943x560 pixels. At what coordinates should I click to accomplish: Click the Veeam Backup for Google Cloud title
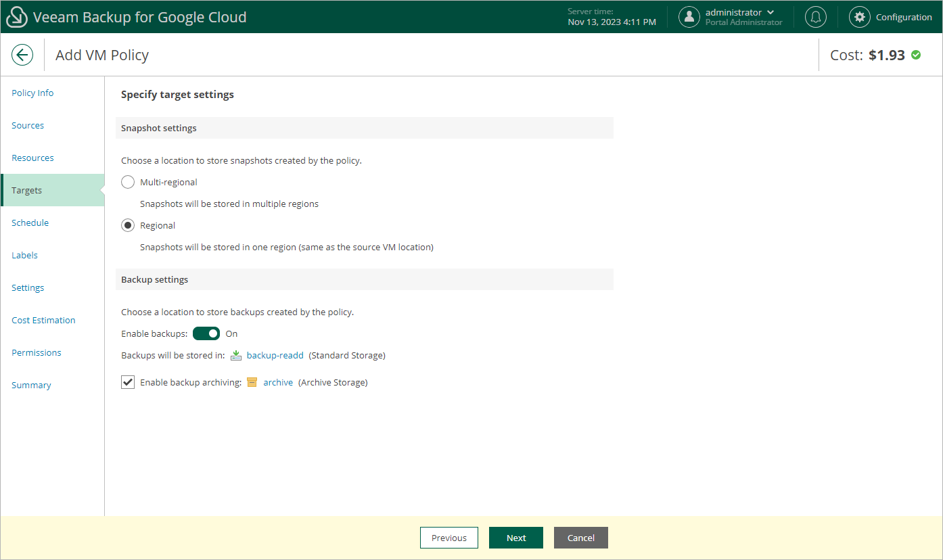point(140,17)
